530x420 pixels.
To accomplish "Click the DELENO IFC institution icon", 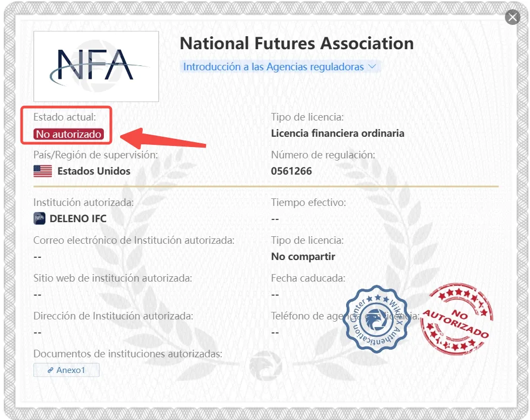I will click(x=39, y=218).
